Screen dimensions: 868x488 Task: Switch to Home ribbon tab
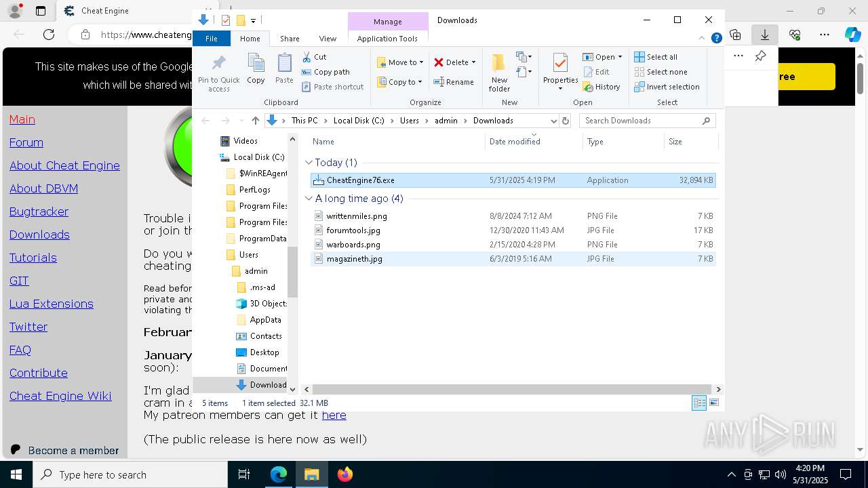tap(250, 39)
